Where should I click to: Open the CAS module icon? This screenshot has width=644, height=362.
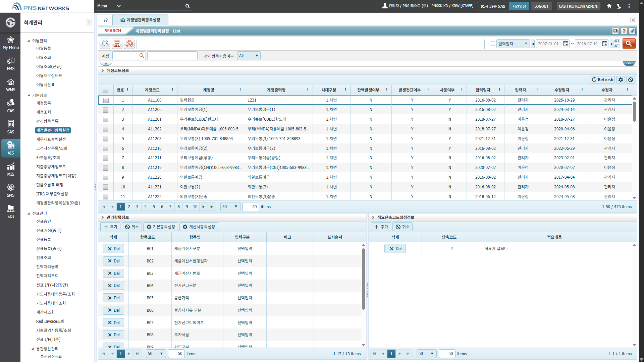click(x=10, y=106)
